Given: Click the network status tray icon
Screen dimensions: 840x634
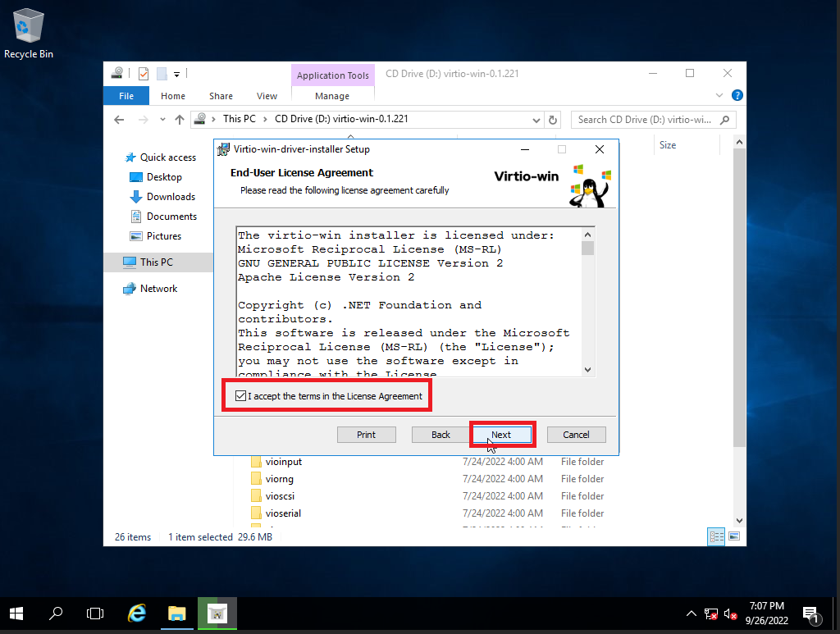Looking at the screenshot, I should coord(711,614).
